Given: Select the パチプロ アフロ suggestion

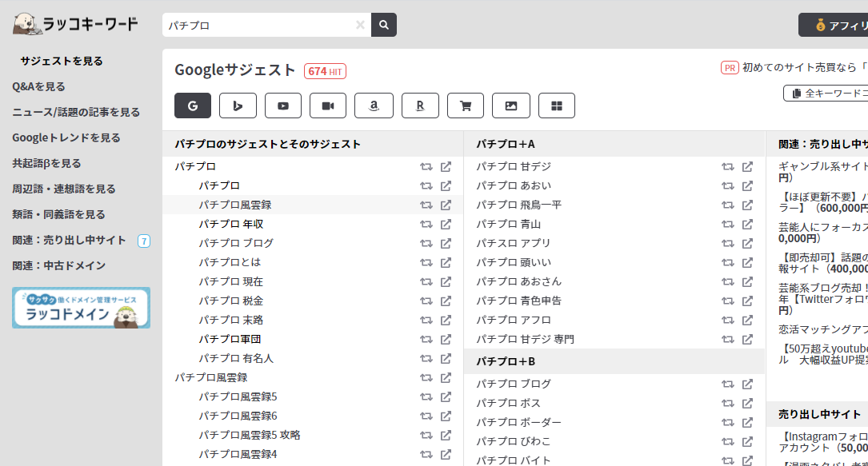Looking at the screenshot, I should [513, 320].
